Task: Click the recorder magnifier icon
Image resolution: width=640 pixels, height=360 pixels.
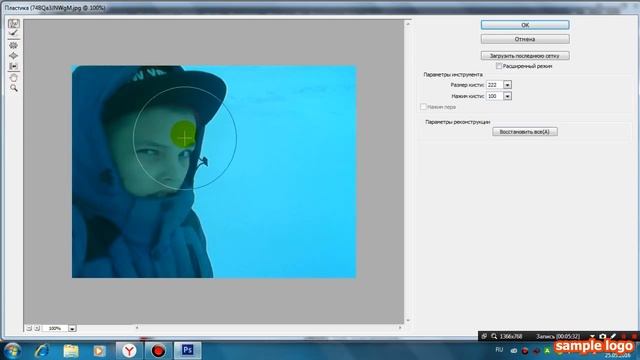Action: pyautogui.click(x=494, y=336)
